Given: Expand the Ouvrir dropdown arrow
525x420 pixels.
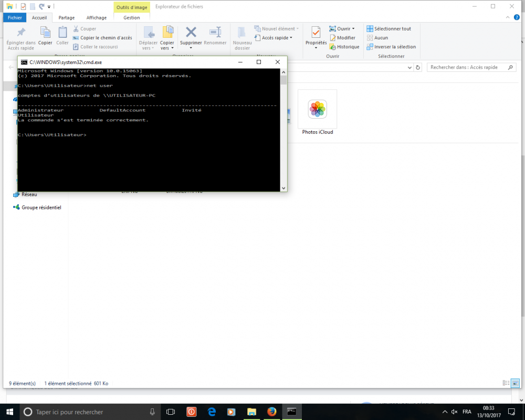Looking at the screenshot, I should (353, 29).
